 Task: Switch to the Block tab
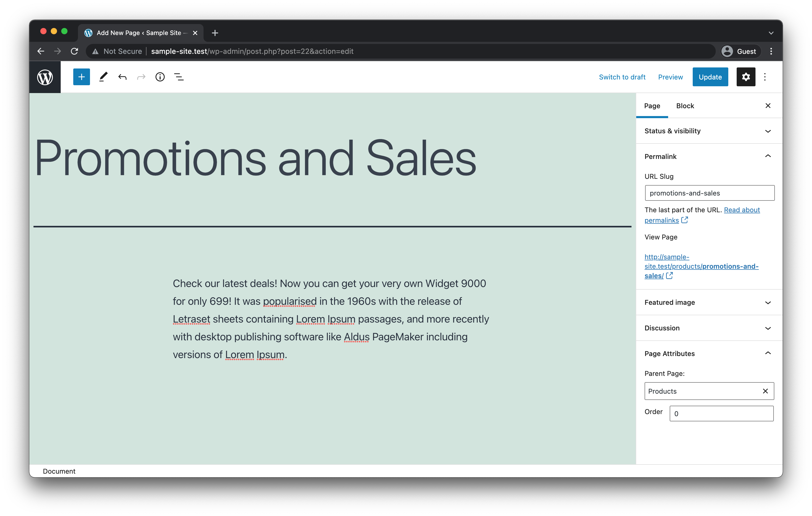[x=685, y=106]
